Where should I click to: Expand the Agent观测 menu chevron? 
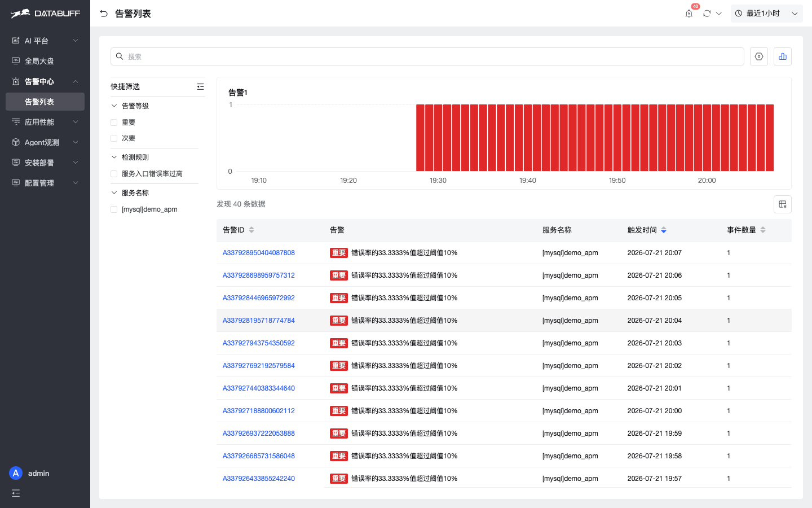(76, 142)
